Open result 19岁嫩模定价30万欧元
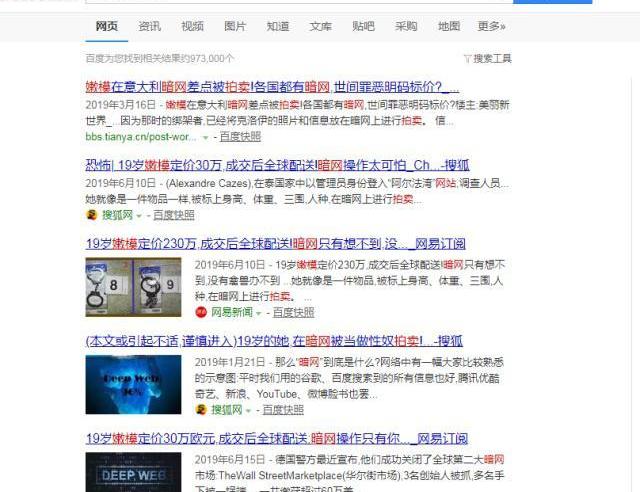 click(x=277, y=439)
